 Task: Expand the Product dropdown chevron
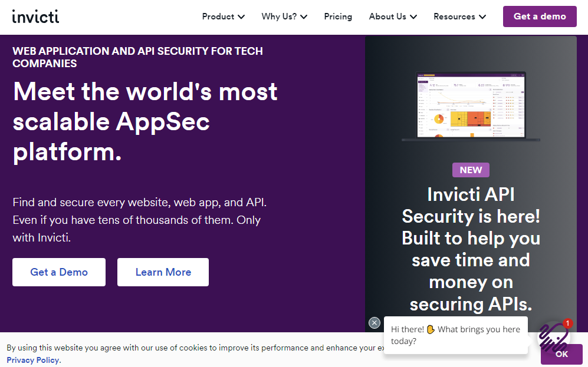pyautogui.click(x=241, y=17)
